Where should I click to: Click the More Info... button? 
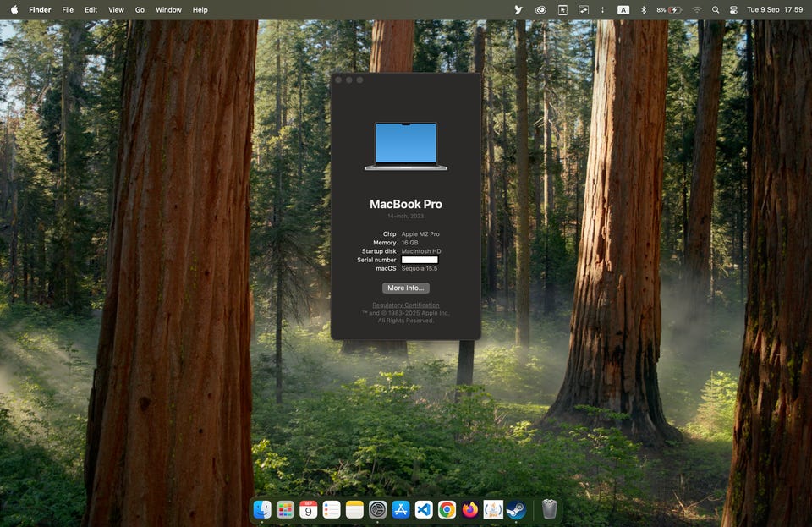[x=406, y=288]
